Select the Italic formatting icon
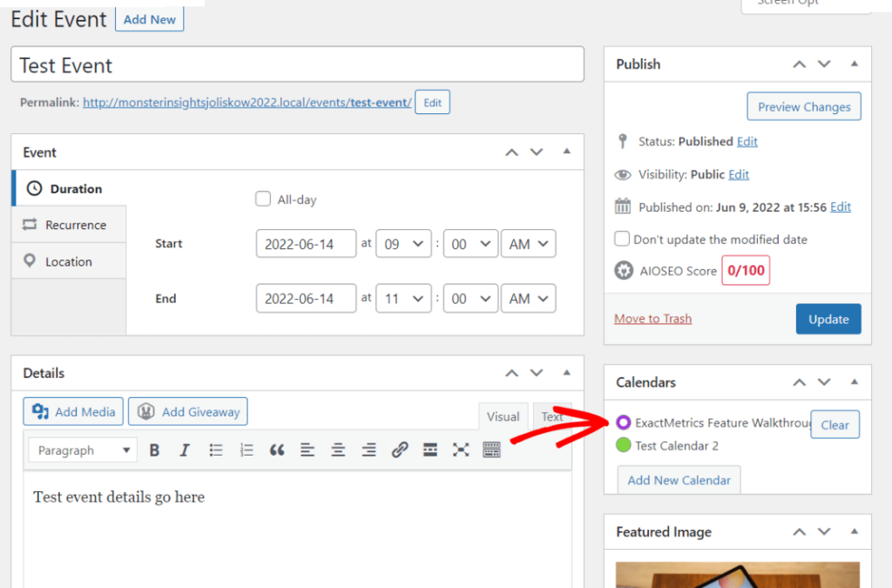This screenshot has width=892, height=588. coord(184,449)
